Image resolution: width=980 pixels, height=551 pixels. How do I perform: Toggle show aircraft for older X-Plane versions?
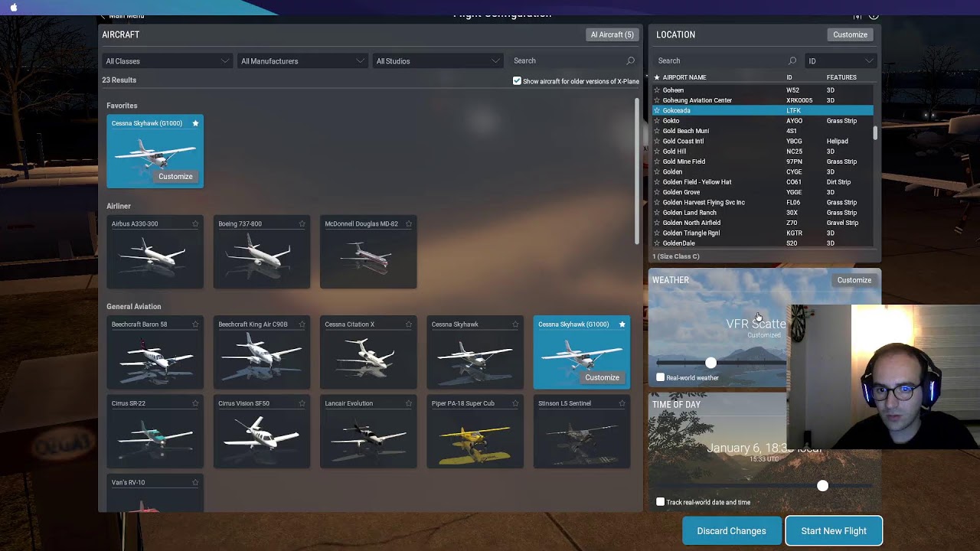(x=517, y=81)
